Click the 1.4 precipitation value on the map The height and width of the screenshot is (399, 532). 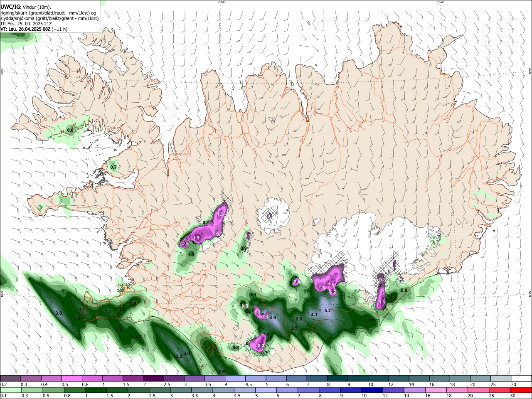point(371,320)
